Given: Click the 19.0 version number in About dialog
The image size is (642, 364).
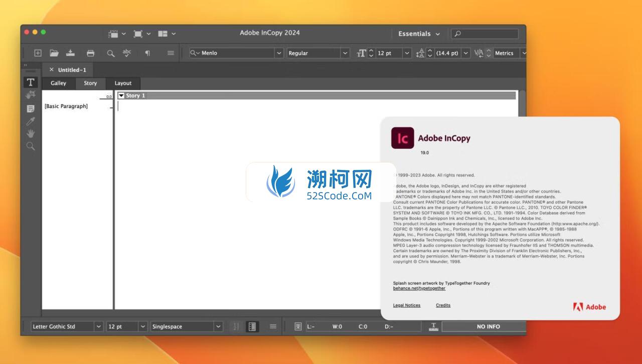Looking at the screenshot, I should tap(425, 152).
